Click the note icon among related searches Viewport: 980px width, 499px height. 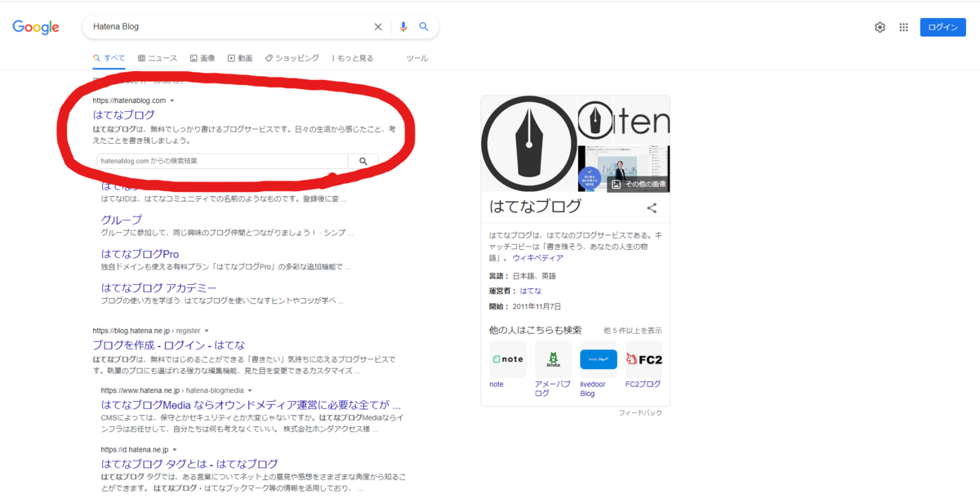(x=507, y=359)
